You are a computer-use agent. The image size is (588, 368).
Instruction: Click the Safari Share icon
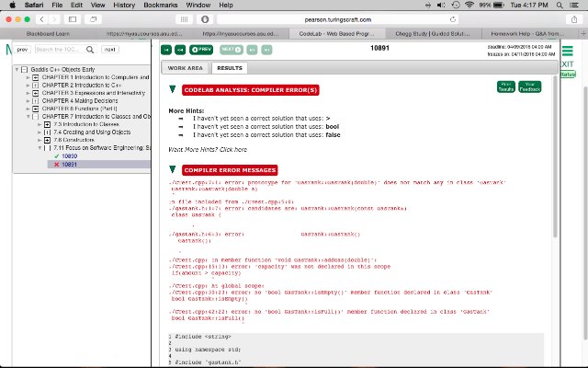point(574,19)
